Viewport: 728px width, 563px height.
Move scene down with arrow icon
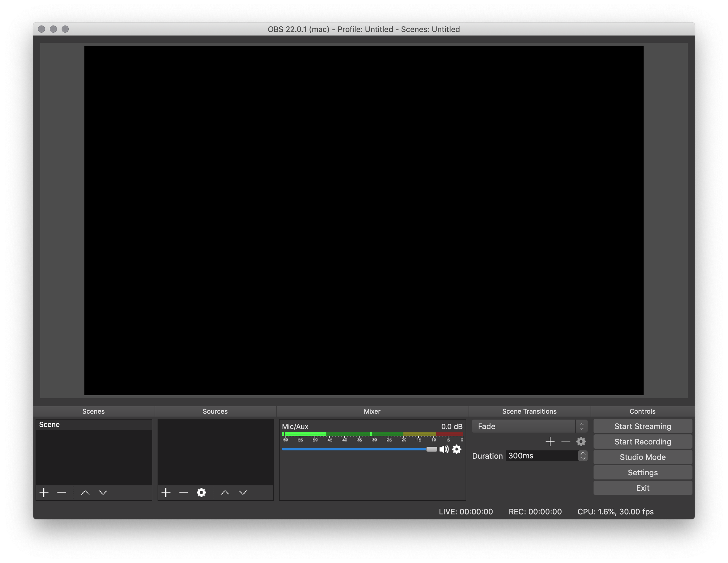coord(103,492)
